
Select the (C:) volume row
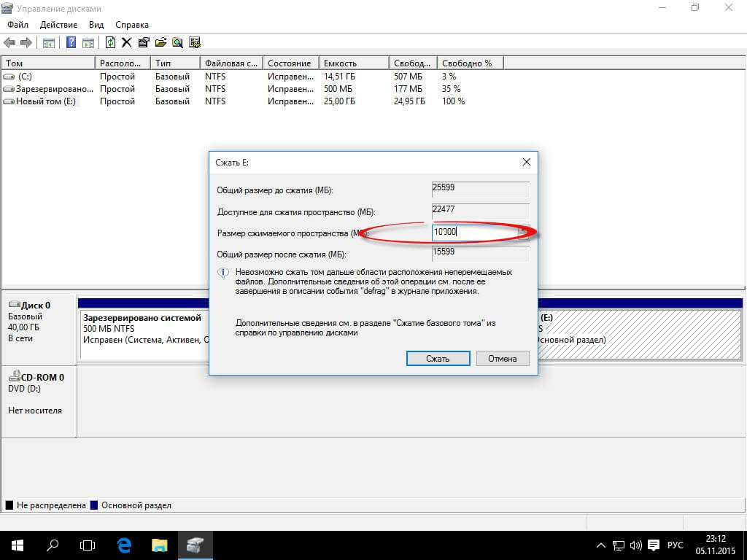coord(252,76)
